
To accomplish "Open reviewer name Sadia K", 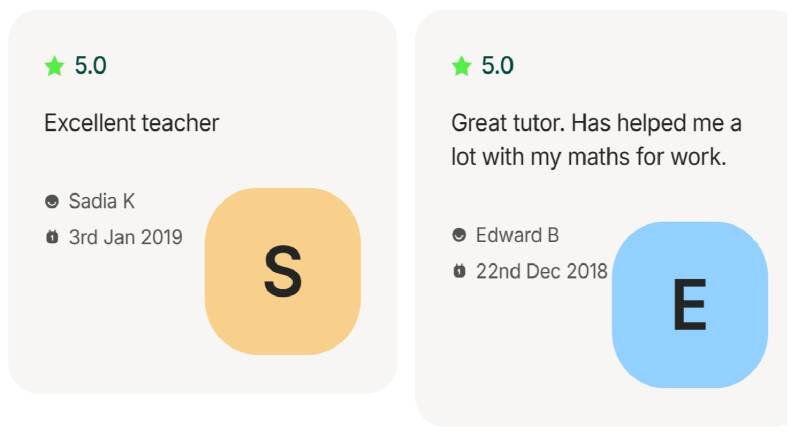I will coord(101,202).
